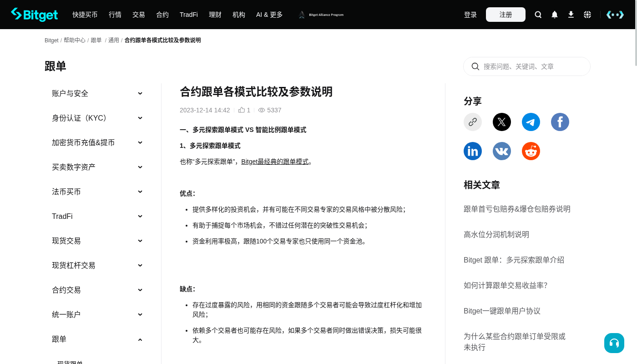This screenshot has width=637, height=364.
Task: Open the language globe icon
Action: (x=587, y=15)
